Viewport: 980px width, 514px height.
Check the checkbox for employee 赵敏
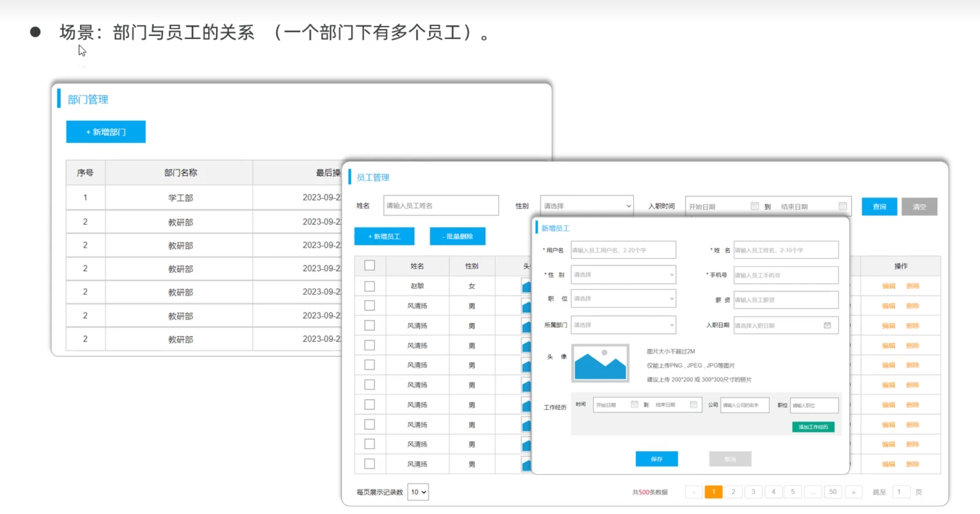(x=370, y=286)
